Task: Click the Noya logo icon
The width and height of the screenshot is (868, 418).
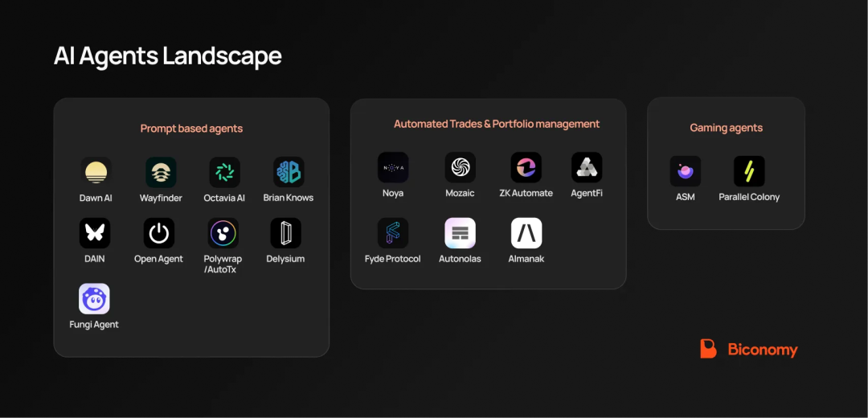Action: pyautogui.click(x=393, y=168)
